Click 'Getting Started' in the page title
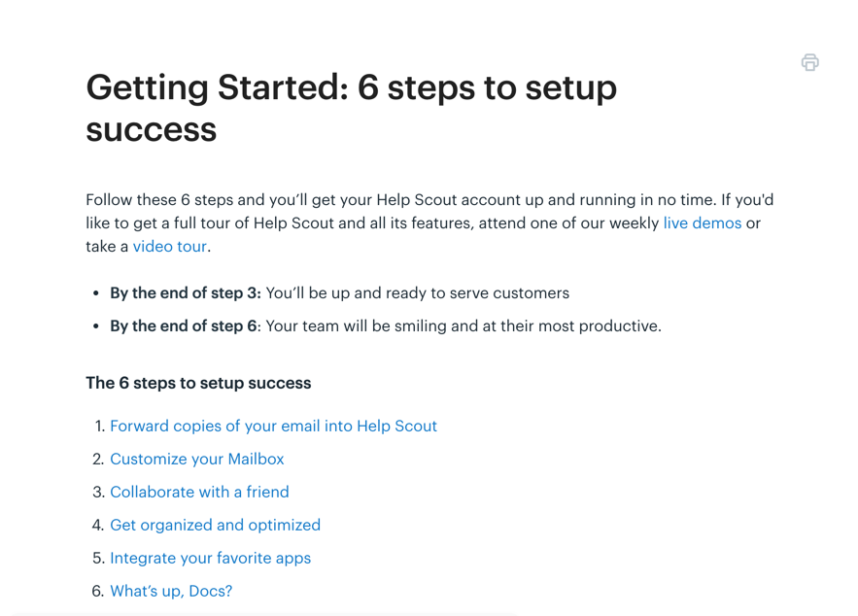858x616 pixels. pos(216,88)
